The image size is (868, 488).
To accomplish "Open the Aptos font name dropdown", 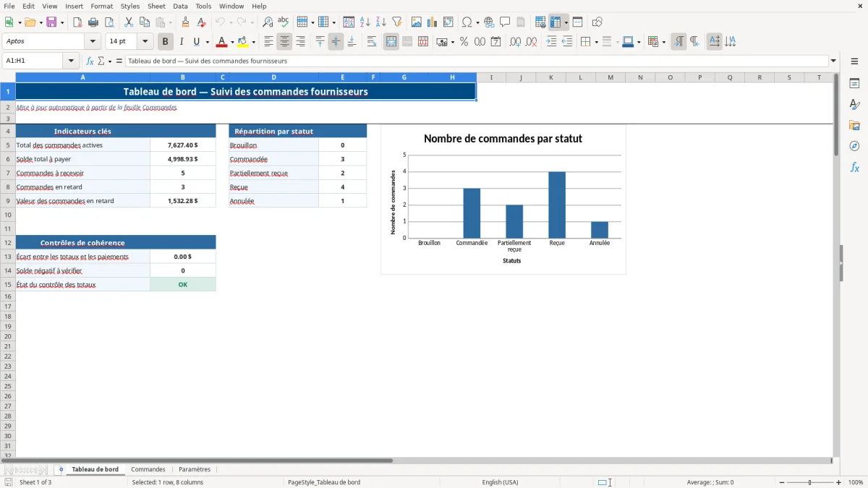I will click(x=93, y=42).
